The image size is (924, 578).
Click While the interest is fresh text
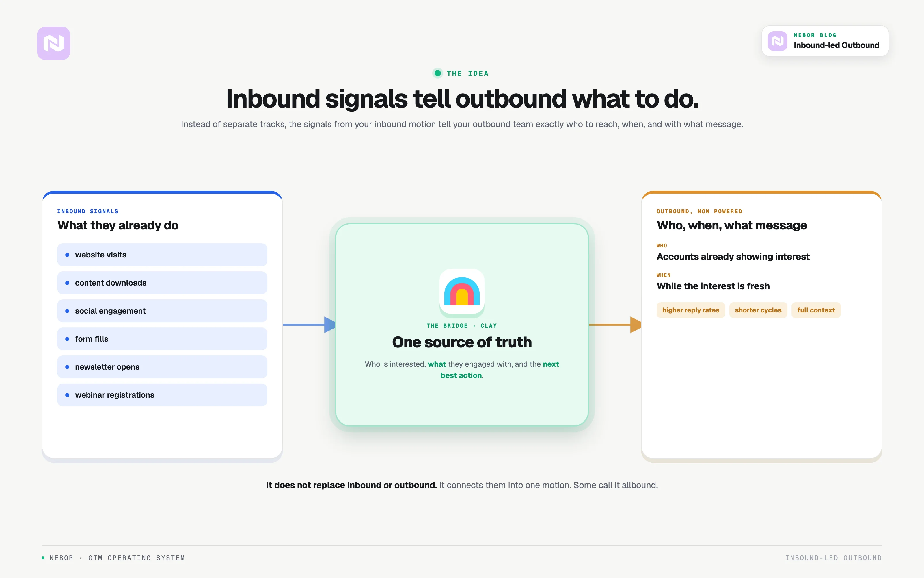(713, 286)
